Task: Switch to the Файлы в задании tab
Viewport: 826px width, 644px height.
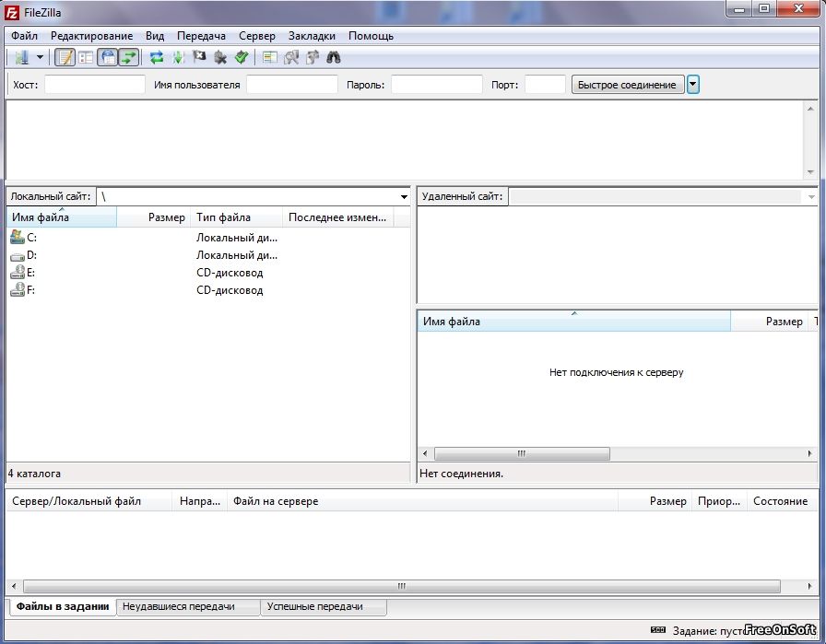Action: click(62, 606)
